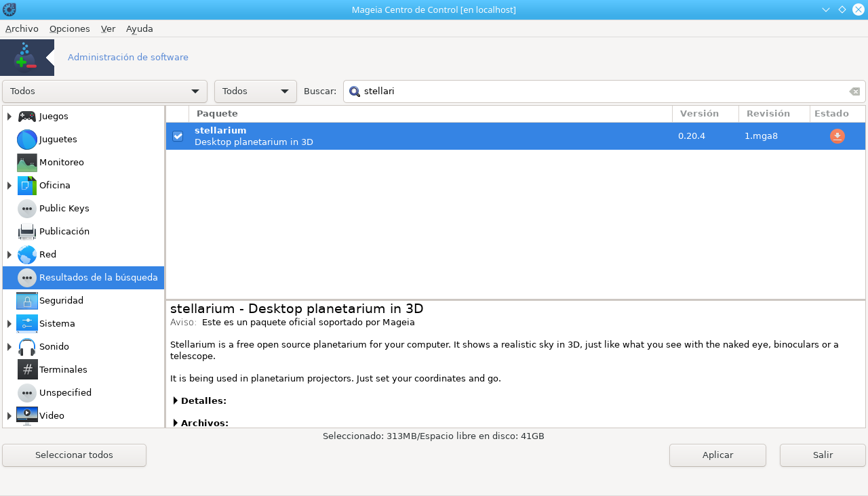Expand the Juegos category
This screenshot has height=496, width=868.
(x=9, y=117)
